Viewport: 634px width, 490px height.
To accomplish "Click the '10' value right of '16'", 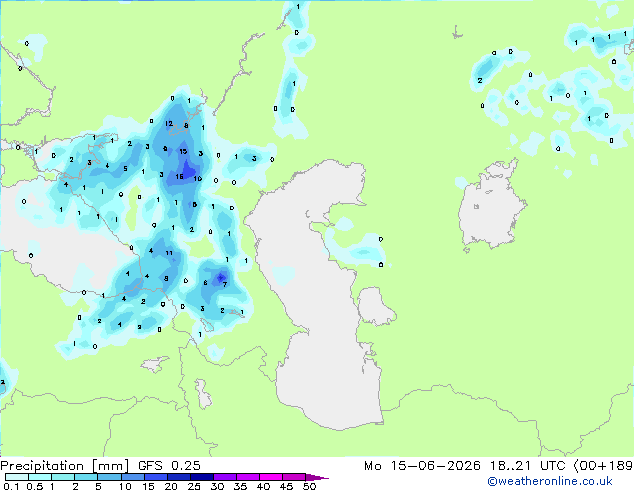I will pyautogui.click(x=198, y=179).
